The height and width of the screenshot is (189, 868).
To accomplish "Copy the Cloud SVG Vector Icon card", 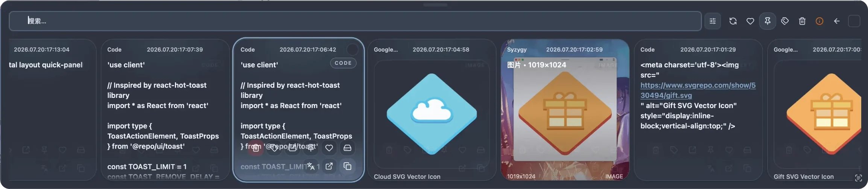I will [x=480, y=168].
